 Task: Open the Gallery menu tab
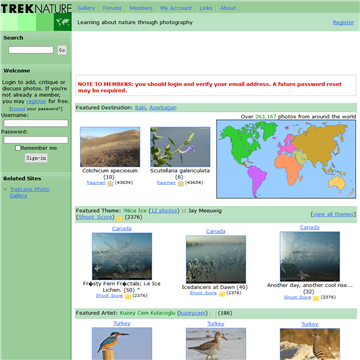(x=86, y=8)
